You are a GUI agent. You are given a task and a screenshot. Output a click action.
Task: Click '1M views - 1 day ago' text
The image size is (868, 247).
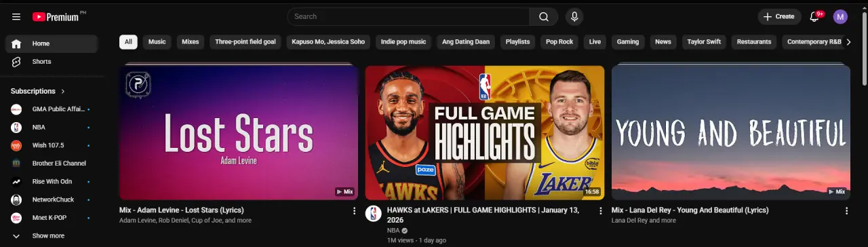click(416, 240)
